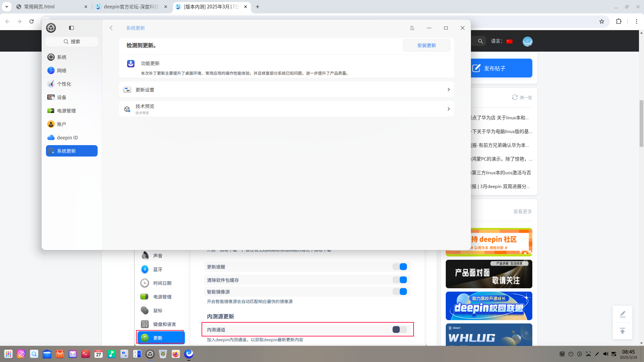
Task: Switch to the deepin官方论坛 browser tab
Action: (131, 7)
